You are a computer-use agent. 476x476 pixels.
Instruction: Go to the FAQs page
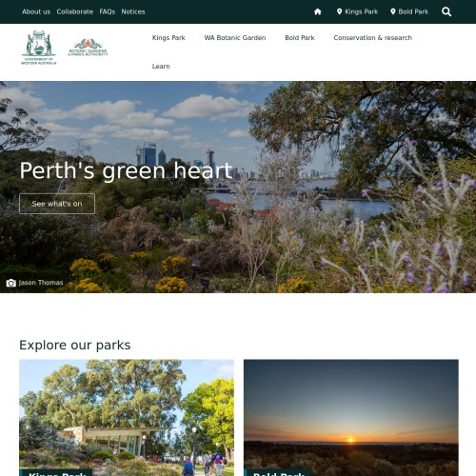(108, 11)
